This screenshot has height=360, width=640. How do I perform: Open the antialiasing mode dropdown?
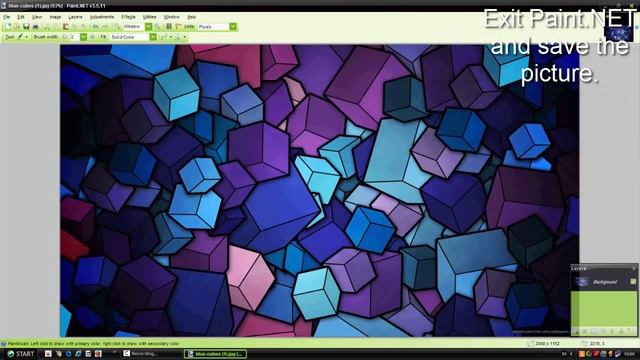click(167, 37)
